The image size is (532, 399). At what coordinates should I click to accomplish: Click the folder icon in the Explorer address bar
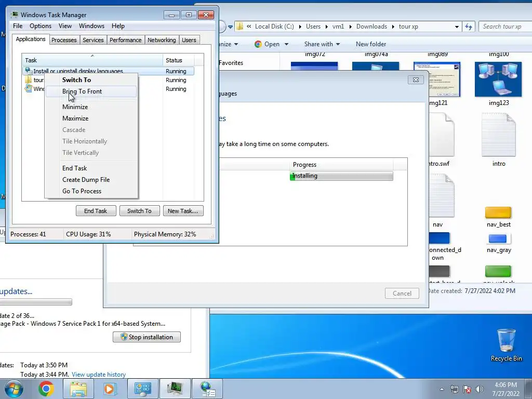pos(240,26)
